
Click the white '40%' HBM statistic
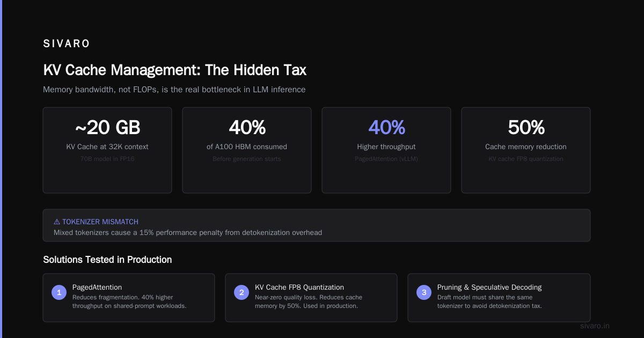247,128
